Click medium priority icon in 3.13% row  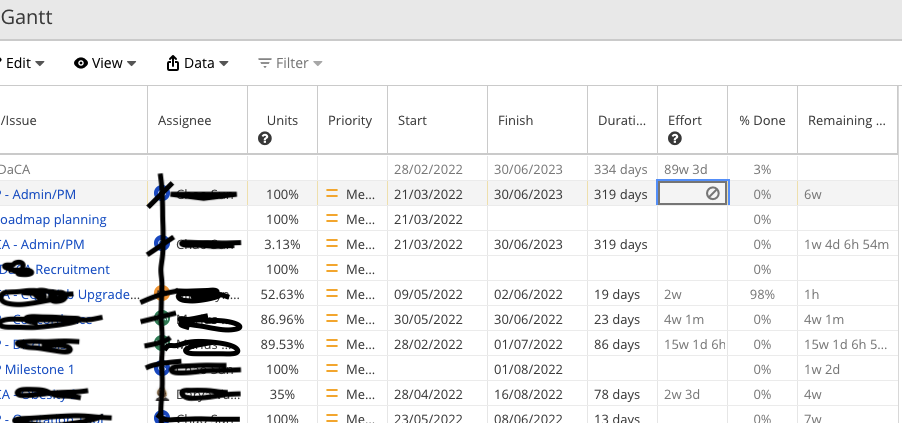(x=331, y=244)
